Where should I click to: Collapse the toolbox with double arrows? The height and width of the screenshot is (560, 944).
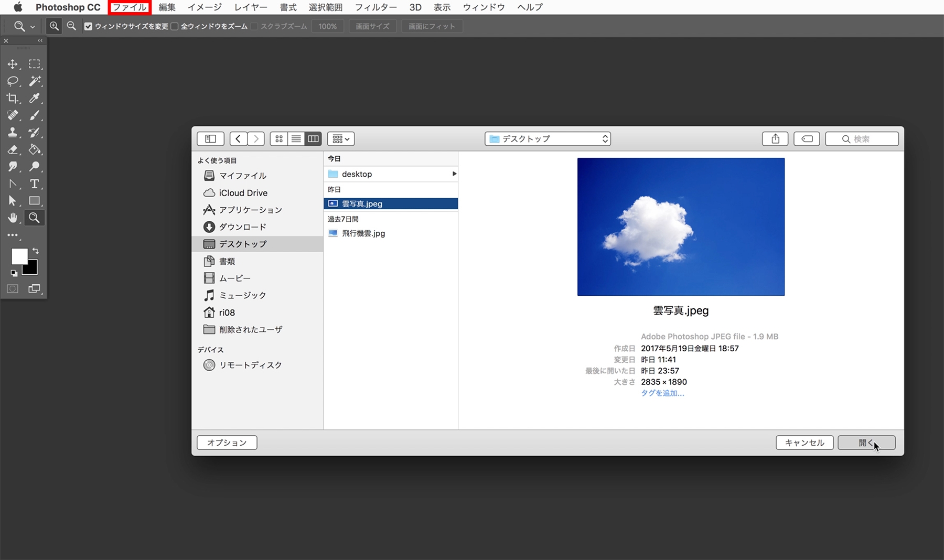[x=40, y=41]
